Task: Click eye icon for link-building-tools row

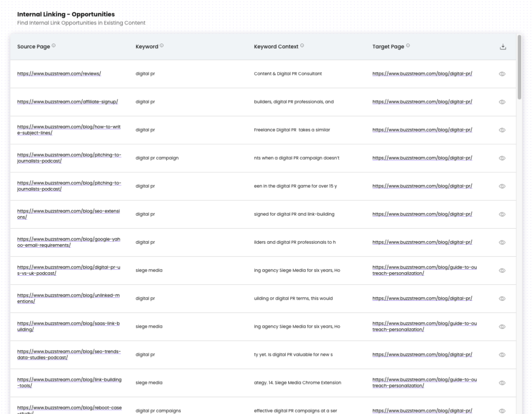Action: (502, 382)
